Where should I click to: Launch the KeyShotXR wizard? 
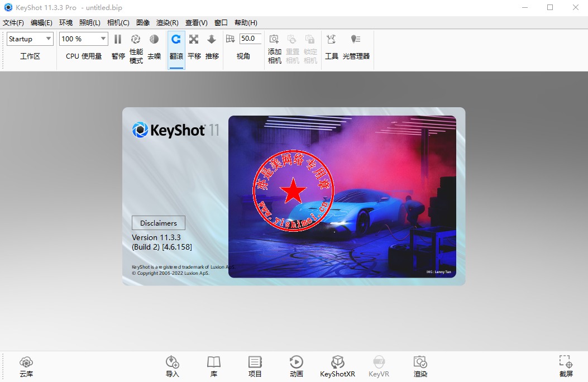click(x=337, y=366)
